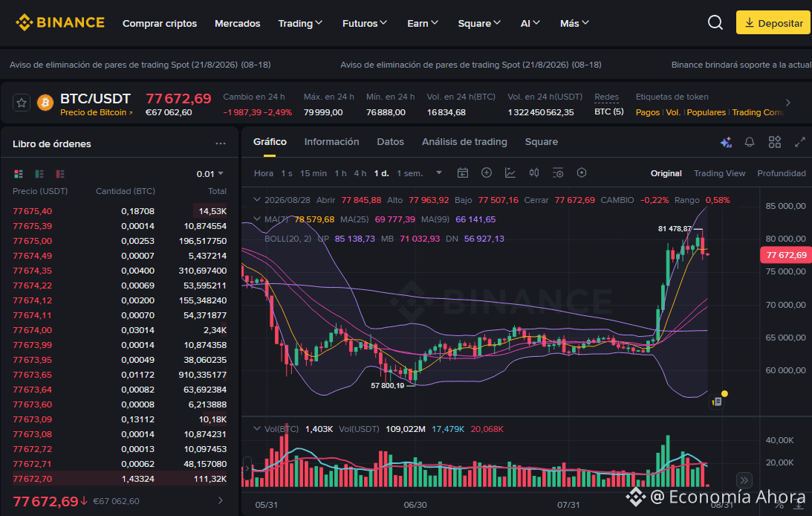
Task: Select the 1 sem. interval
Action: (x=409, y=173)
